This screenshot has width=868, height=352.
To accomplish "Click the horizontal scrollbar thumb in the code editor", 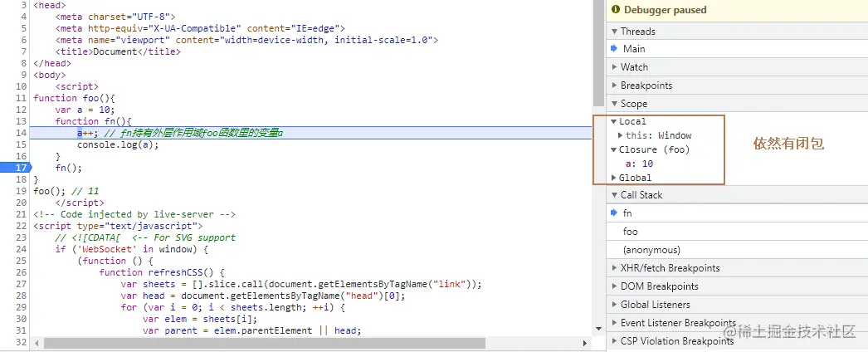I will [264, 343].
